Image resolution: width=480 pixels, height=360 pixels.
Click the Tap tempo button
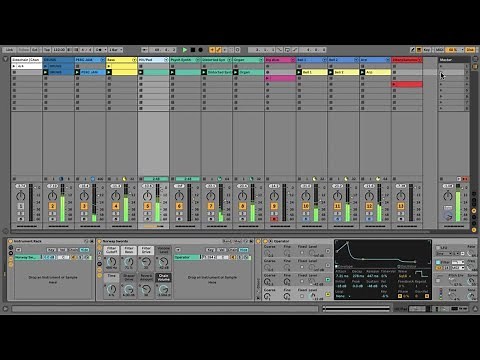pos(47,50)
